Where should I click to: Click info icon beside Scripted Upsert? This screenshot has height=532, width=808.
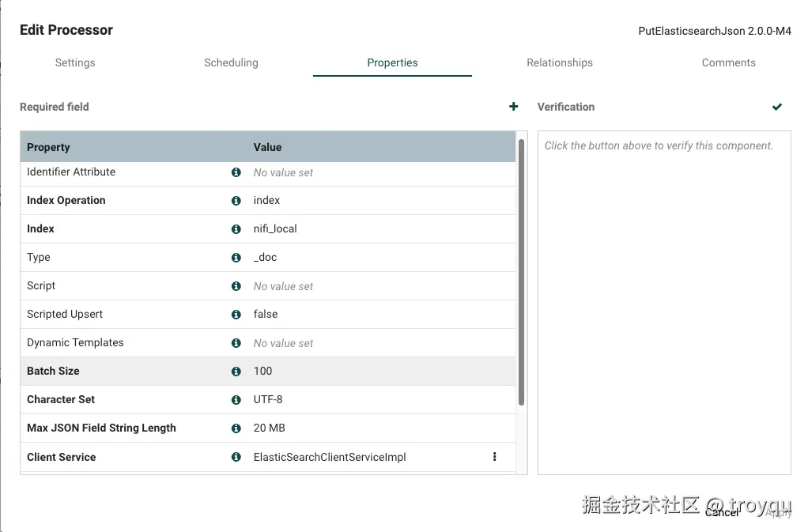(236, 315)
